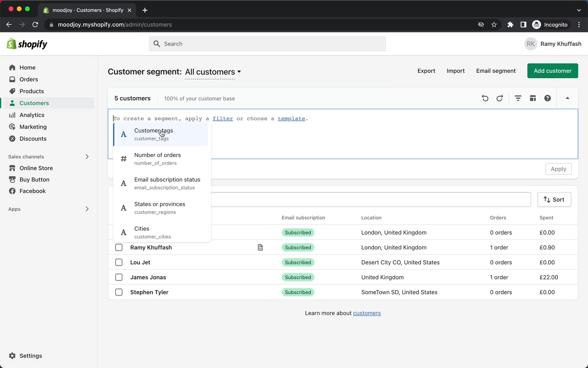The image size is (588, 368).
Task: Click the Online Store storefront icon
Action: pos(12,168)
